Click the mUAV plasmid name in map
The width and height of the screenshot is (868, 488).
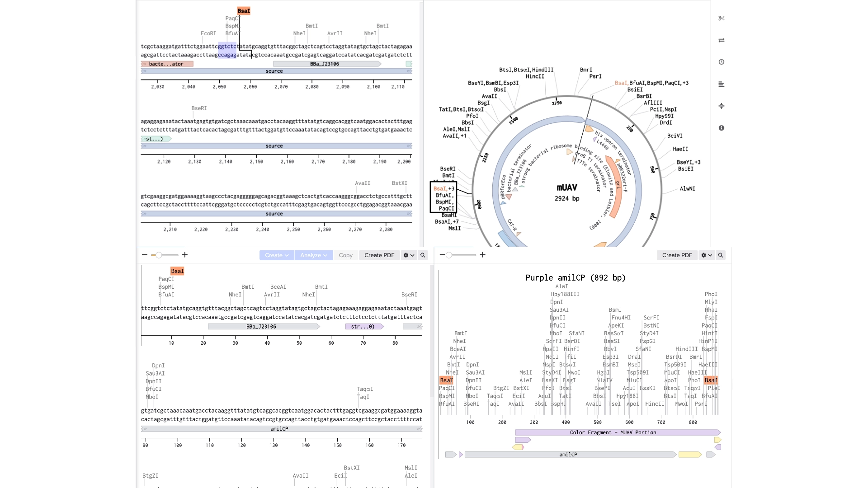[x=567, y=188]
